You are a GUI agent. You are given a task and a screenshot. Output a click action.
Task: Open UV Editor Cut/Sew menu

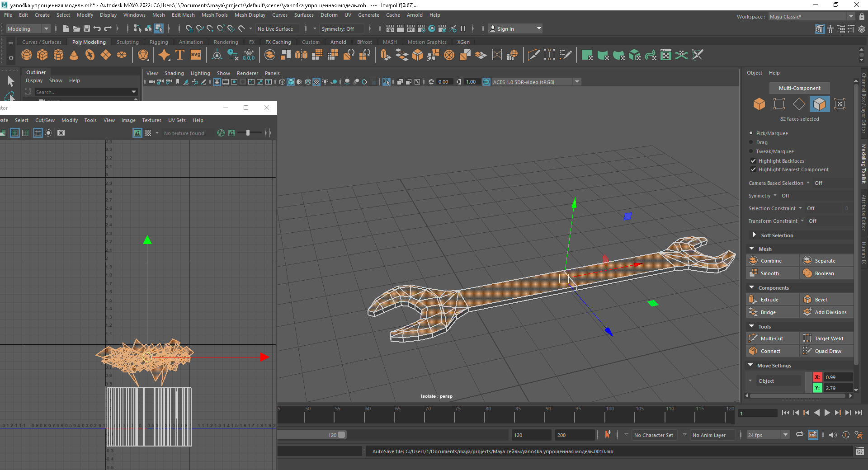(x=45, y=120)
